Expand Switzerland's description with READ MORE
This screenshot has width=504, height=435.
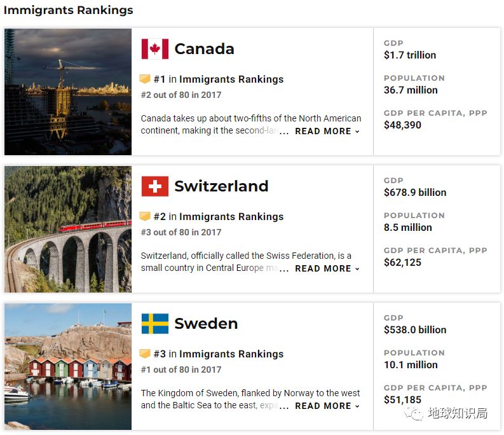pyautogui.click(x=327, y=268)
